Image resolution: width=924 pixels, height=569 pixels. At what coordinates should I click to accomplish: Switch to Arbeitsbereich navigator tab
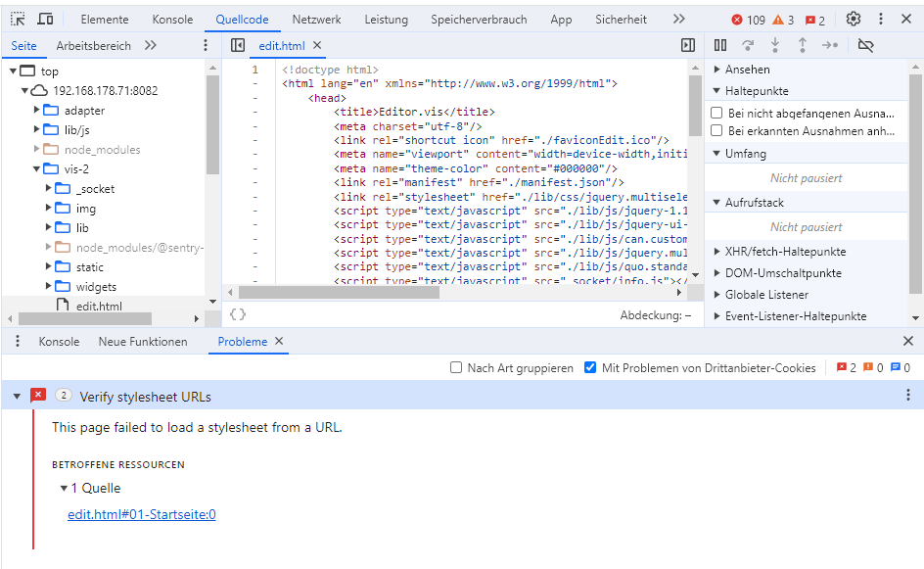[94, 46]
